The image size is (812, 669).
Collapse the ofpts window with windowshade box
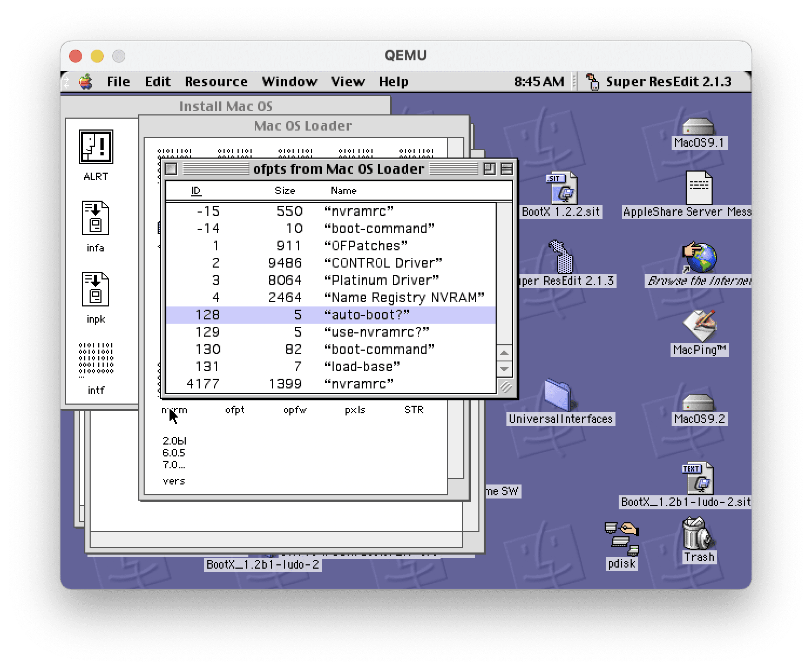pyautogui.click(x=506, y=169)
